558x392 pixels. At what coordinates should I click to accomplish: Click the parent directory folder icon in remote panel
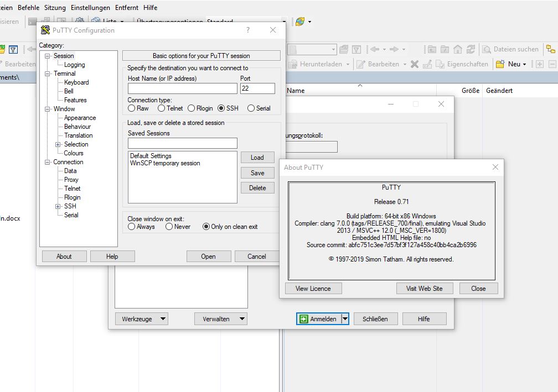(x=432, y=49)
